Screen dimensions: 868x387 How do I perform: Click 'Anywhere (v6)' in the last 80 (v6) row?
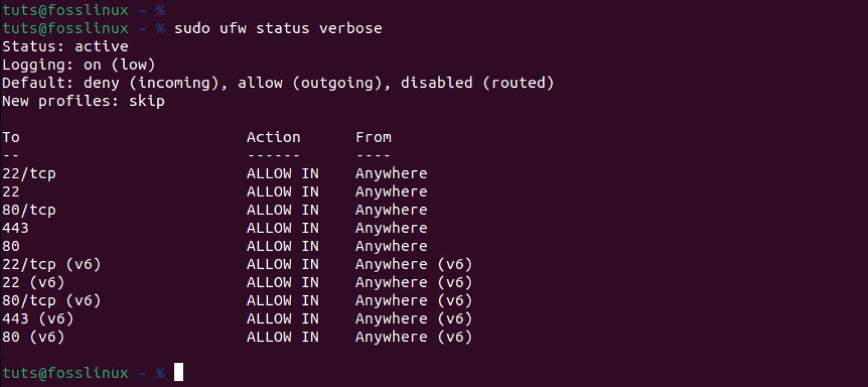click(414, 337)
